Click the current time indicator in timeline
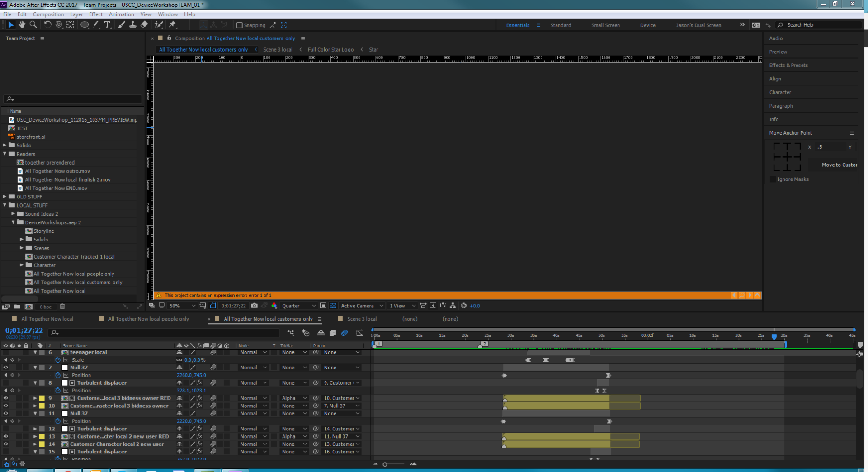Viewport: 868px width, 472px height. click(774, 336)
